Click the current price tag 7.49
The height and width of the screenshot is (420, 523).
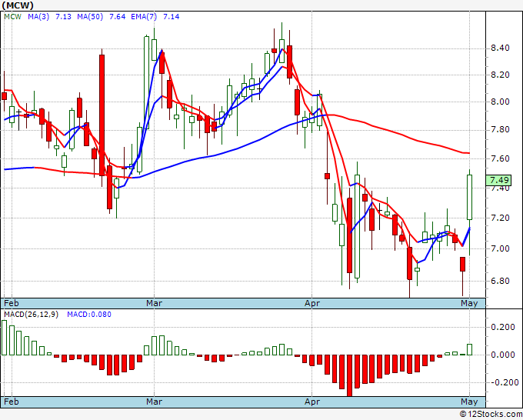[498, 180]
